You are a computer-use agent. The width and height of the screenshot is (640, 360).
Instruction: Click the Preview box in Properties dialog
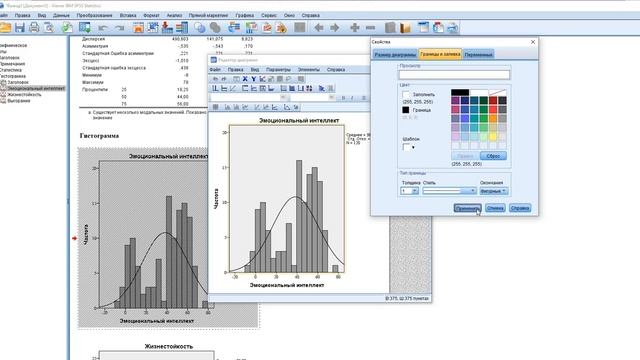click(x=454, y=75)
